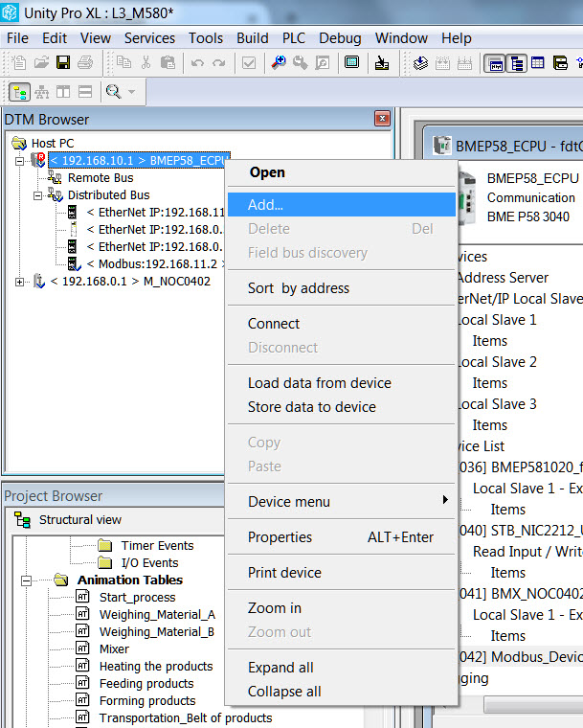
Task: Click the yellow types library manager icon
Action: pyautogui.click(x=560, y=62)
